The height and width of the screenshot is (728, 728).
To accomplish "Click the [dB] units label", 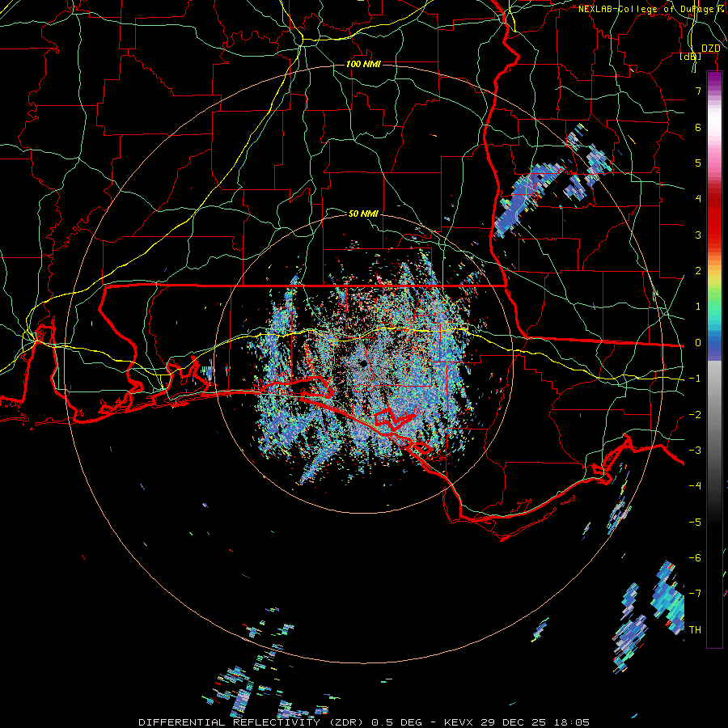I will pos(691,57).
